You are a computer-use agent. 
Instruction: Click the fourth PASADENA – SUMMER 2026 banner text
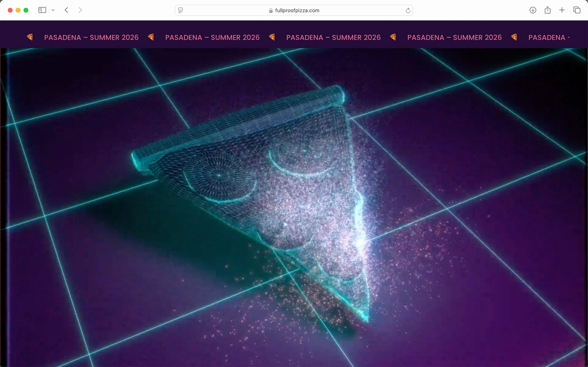(x=454, y=37)
